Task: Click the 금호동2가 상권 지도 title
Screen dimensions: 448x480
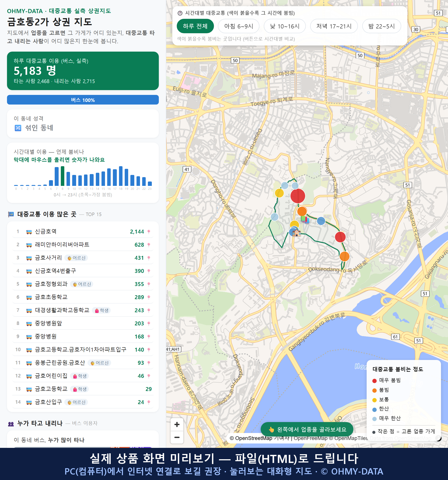Action: 49,22
